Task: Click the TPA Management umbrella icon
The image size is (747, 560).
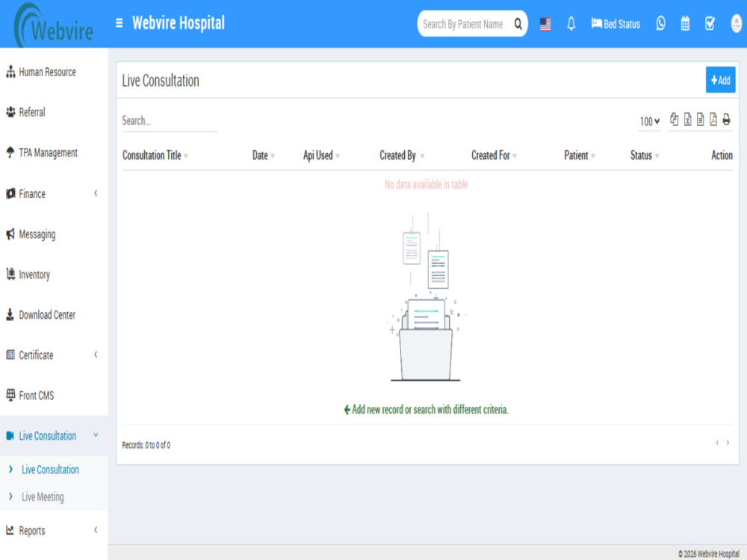Action: pyautogui.click(x=10, y=152)
